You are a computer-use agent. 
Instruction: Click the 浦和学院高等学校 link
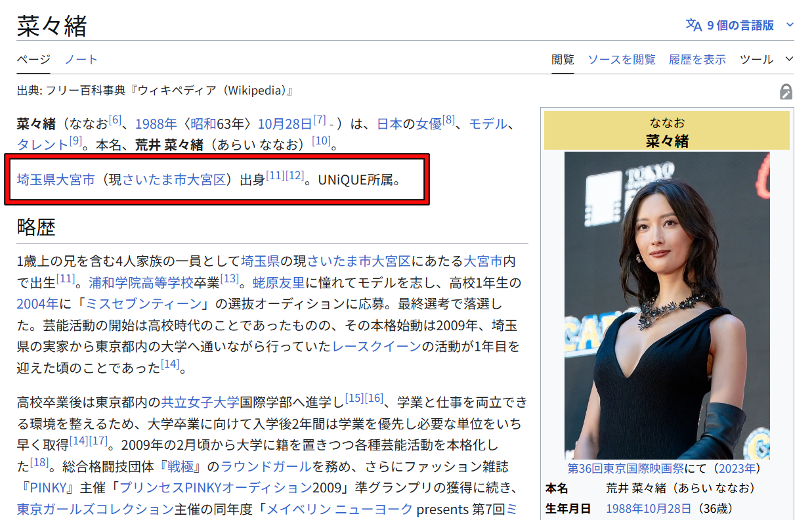pos(140,283)
